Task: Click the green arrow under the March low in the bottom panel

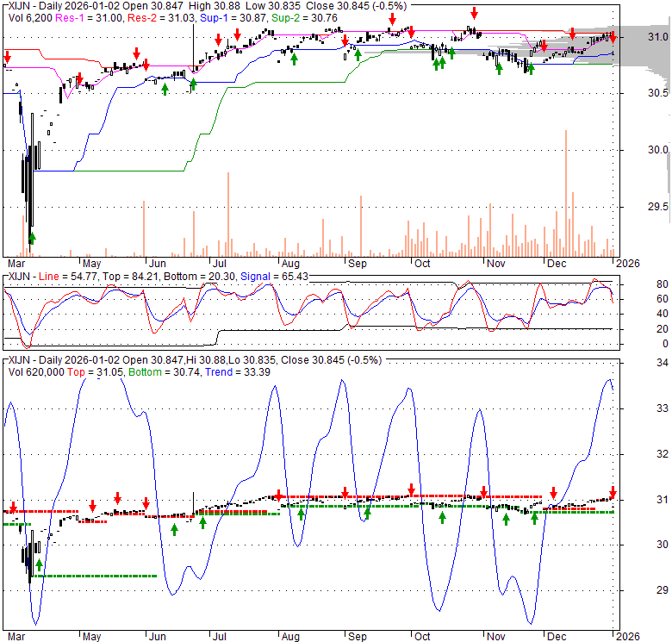Action: (39, 564)
